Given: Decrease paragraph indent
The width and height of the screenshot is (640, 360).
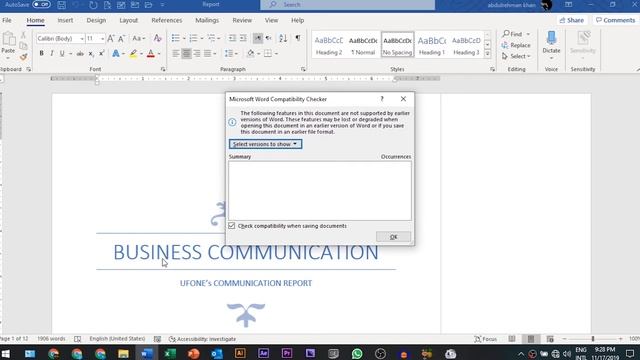Looking at the screenshot, I should [x=232, y=38].
